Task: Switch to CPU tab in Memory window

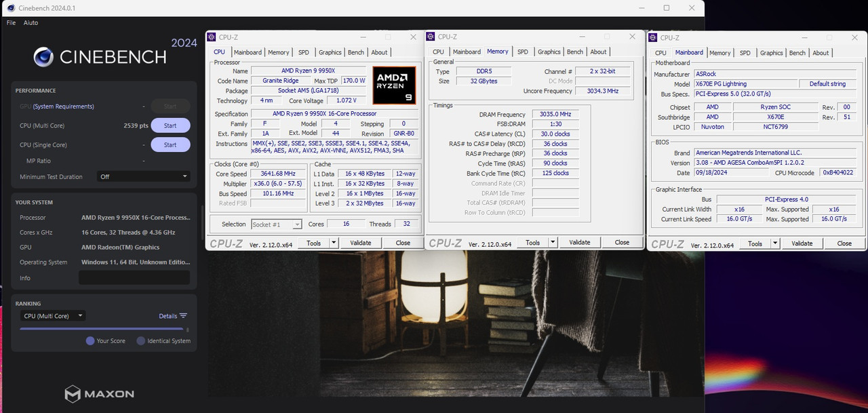Action: click(x=439, y=52)
